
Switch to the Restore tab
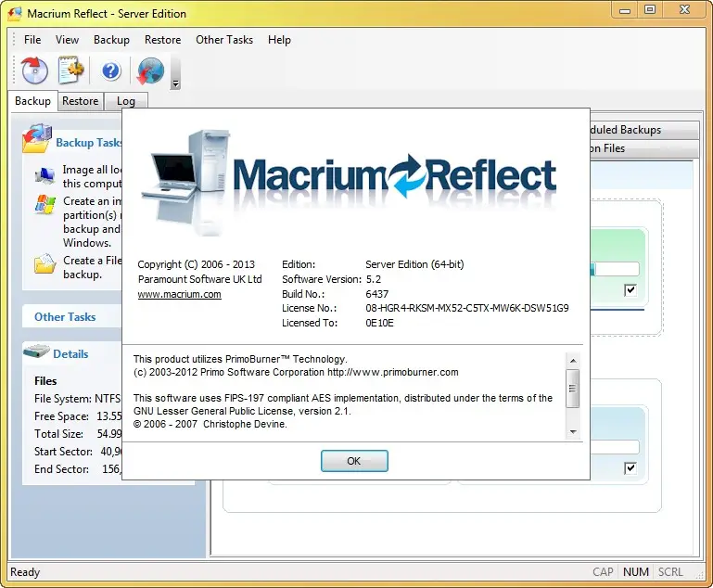81,101
